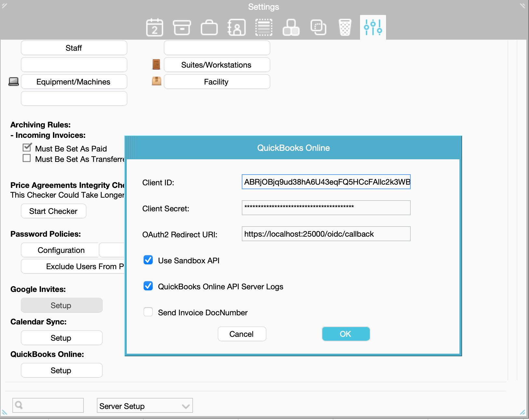529x420 pixels.
Task: Enable Send Invoice DocNumber checkbox
Action: (x=148, y=312)
